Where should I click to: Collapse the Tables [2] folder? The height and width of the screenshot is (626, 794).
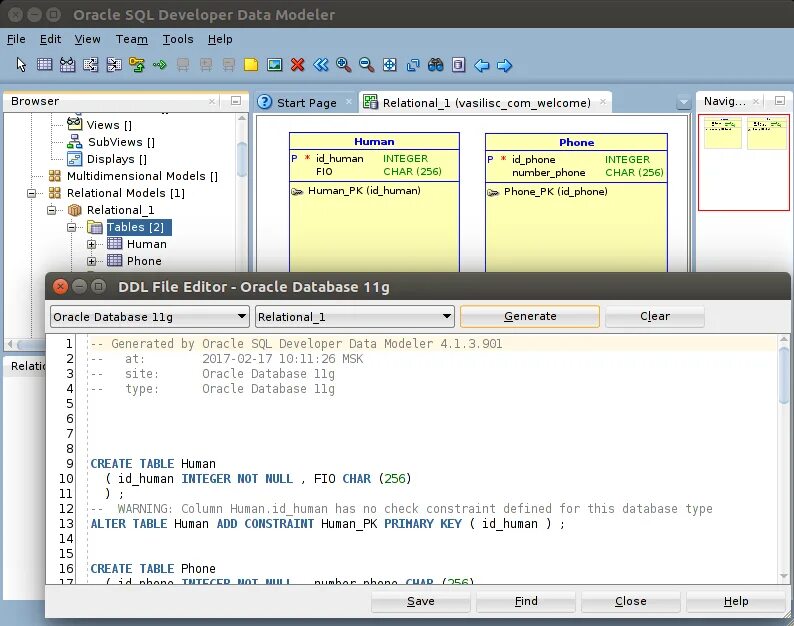(71, 227)
